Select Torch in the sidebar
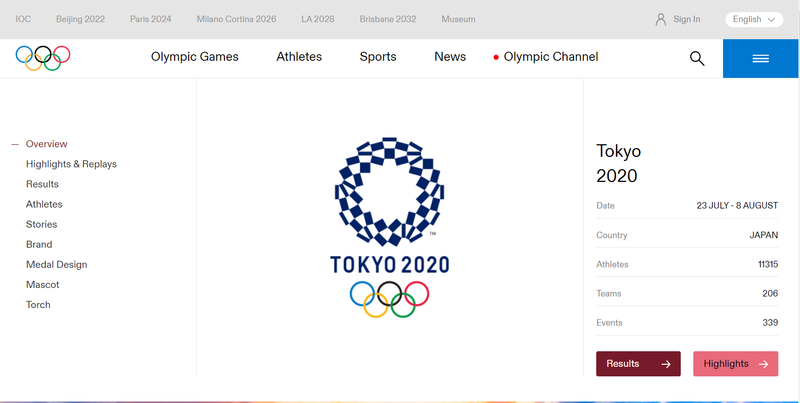 [x=38, y=305]
